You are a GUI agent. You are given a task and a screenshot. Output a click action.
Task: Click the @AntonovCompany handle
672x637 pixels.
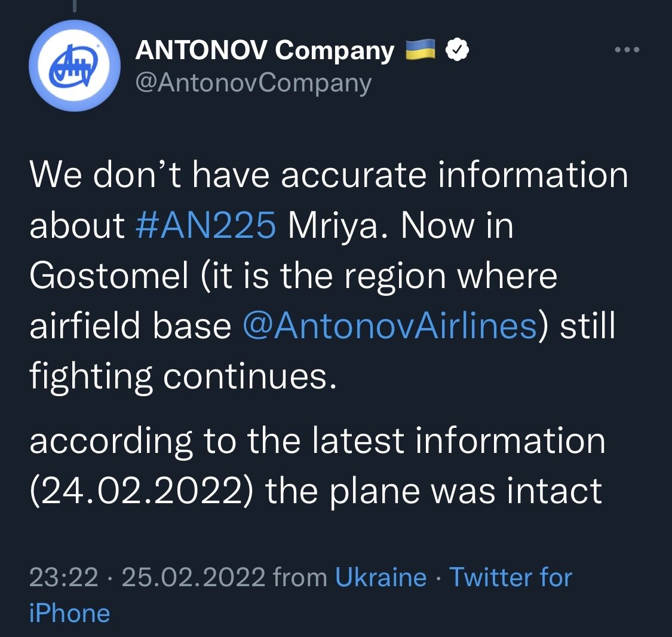point(253,82)
